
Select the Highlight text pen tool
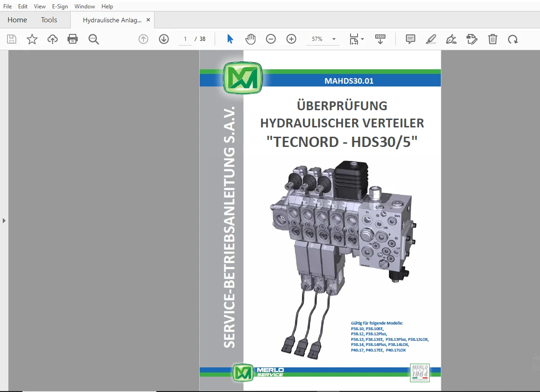[431, 39]
